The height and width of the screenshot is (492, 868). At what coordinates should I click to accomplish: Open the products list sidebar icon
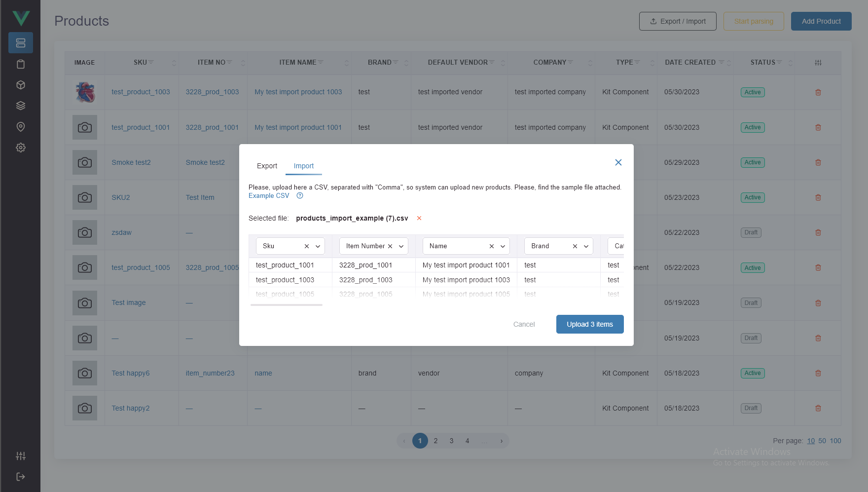coord(21,43)
